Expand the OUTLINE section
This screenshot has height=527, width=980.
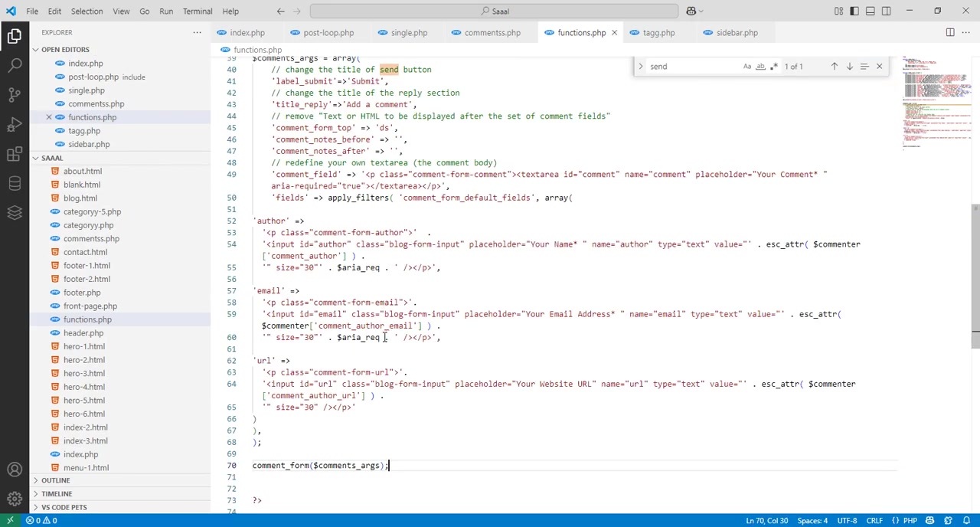tap(55, 480)
